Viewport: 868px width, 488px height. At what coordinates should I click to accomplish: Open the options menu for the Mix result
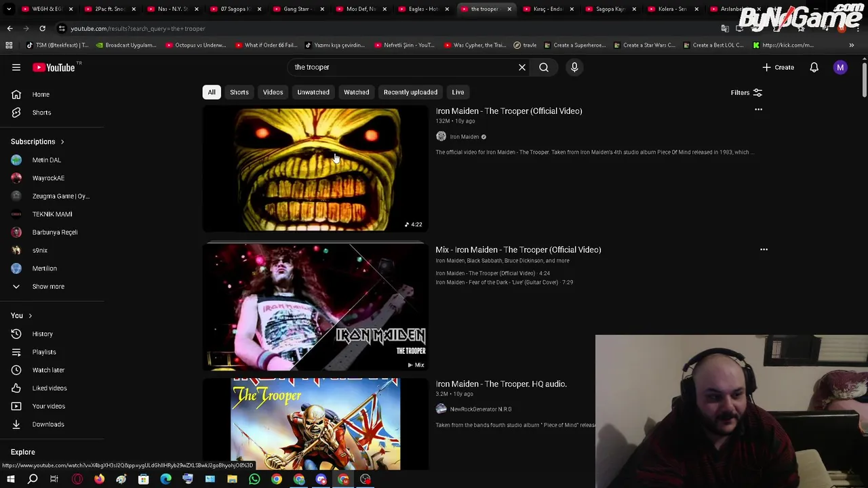click(764, 250)
